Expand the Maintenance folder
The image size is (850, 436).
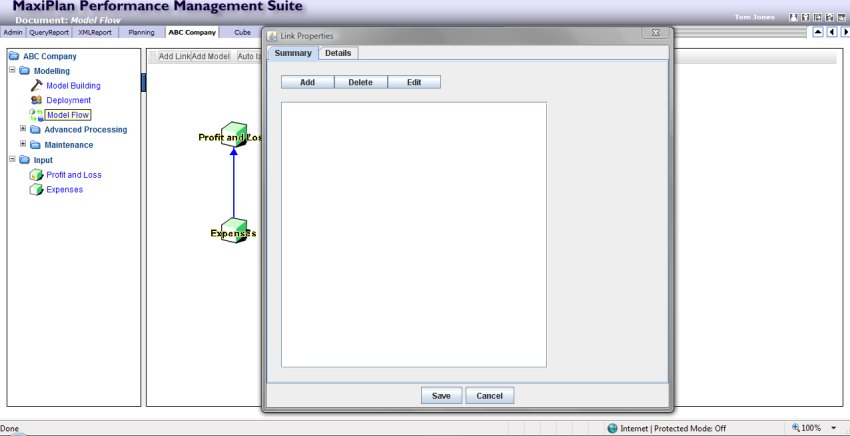coord(23,144)
